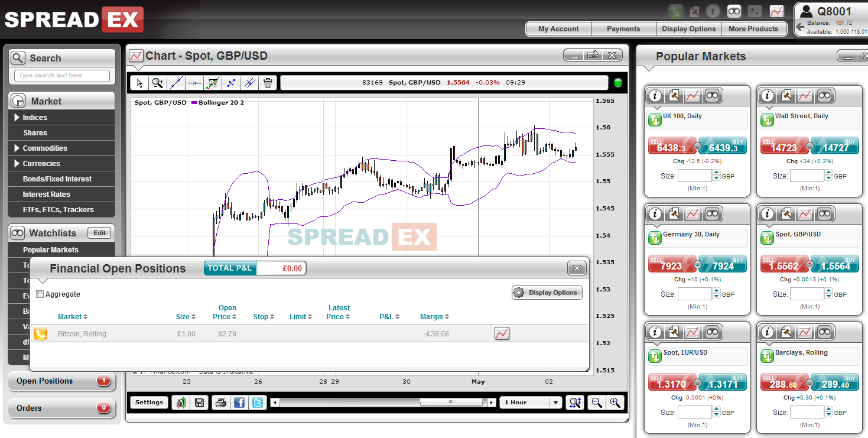Image resolution: width=868 pixels, height=438 pixels.
Task: Open chart for Bitcoin, Rolling position
Action: [x=502, y=334]
